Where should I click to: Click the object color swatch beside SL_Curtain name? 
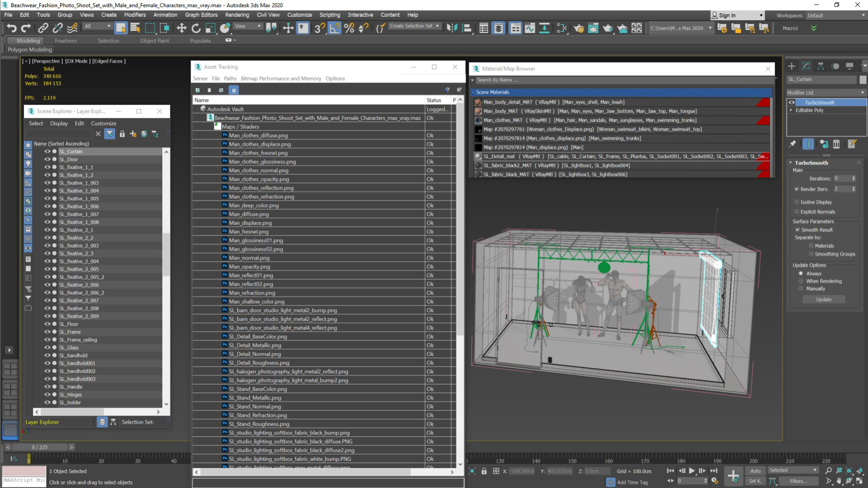click(x=863, y=80)
